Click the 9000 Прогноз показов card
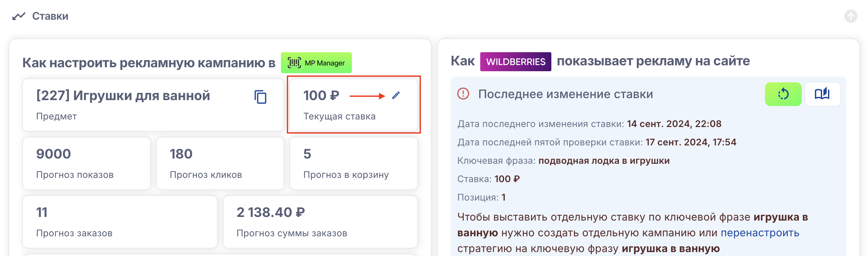This screenshot has height=256, width=868. click(x=86, y=163)
